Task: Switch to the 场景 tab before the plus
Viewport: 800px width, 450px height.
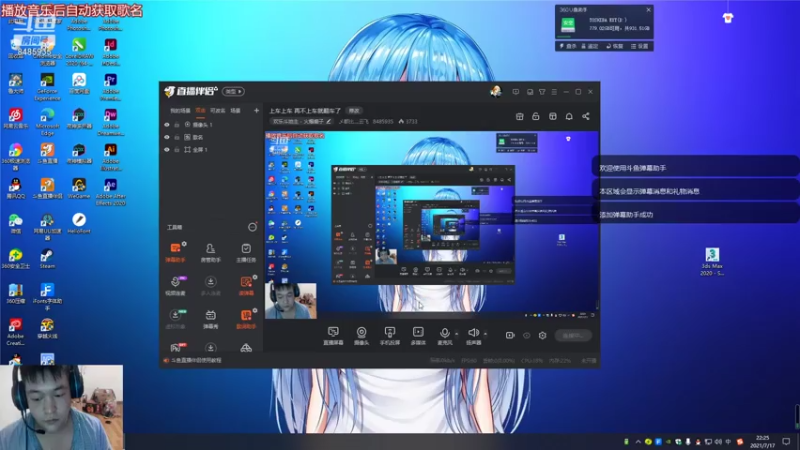Action: (236, 110)
